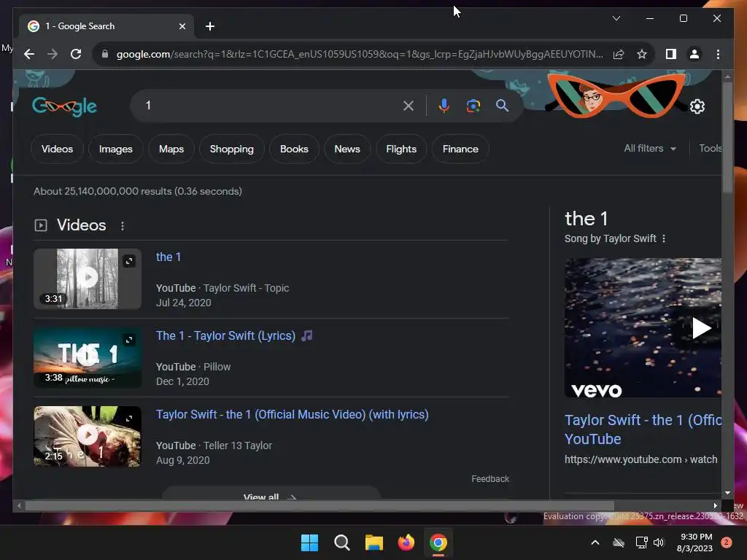Open Google quick settings gear
The image size is (747, 560).
tap(697, 106)
